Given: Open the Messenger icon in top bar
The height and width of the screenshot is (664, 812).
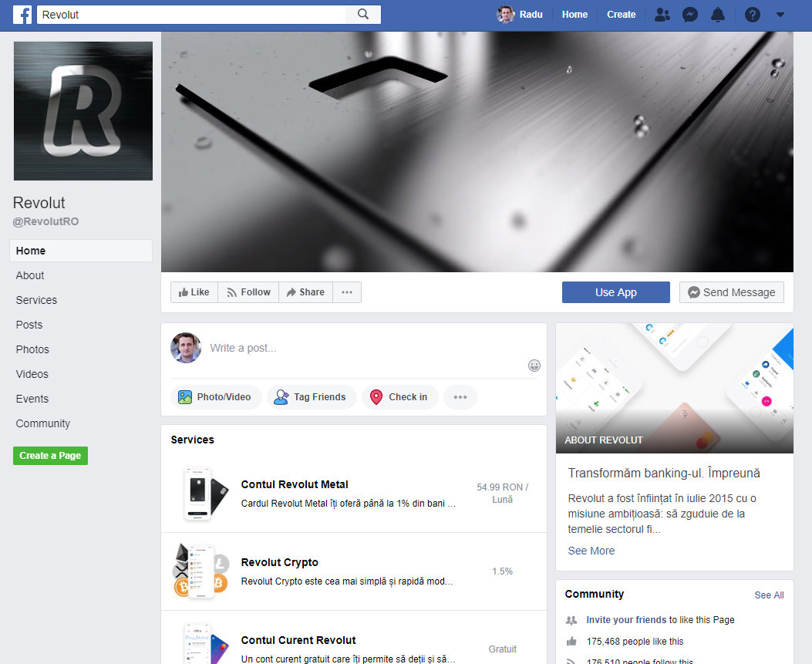Looking at the screenshot, I should pyautogui.click(x=690, y=15).
